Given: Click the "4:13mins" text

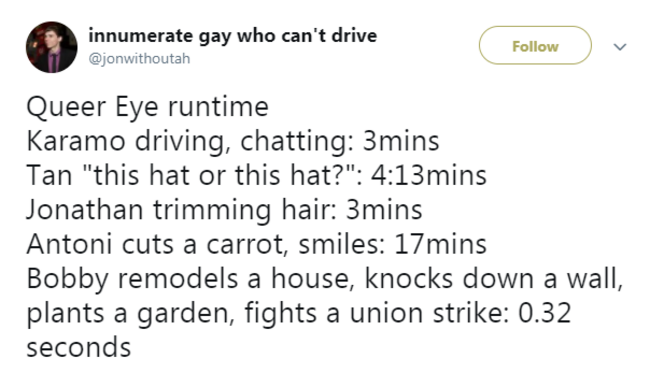Looking at the screenshot, I should 429,175.
